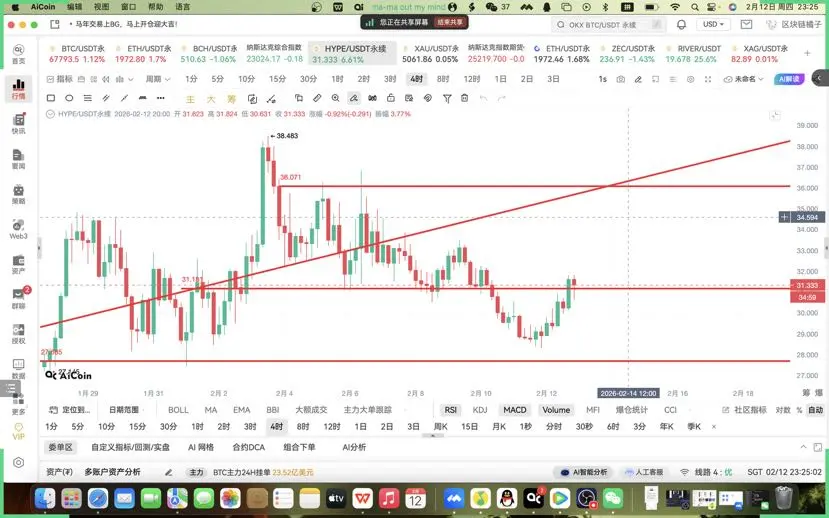
Task: Enable the EMA indicator
Action: (242, 410)
